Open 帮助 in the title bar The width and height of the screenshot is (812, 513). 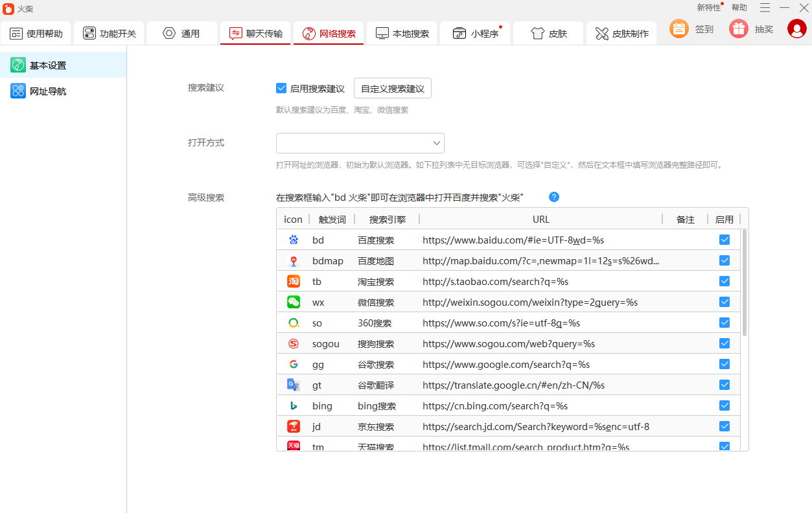tap(739, 8)
